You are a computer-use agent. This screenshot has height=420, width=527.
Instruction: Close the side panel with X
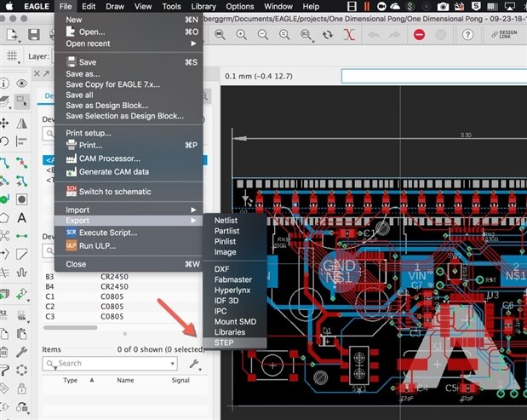pyautogui.click(x=37, y=73)
